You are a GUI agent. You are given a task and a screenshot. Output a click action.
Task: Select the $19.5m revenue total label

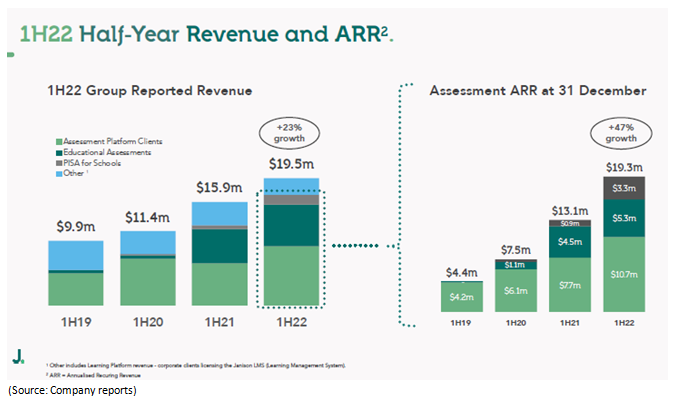click(290, 164)
